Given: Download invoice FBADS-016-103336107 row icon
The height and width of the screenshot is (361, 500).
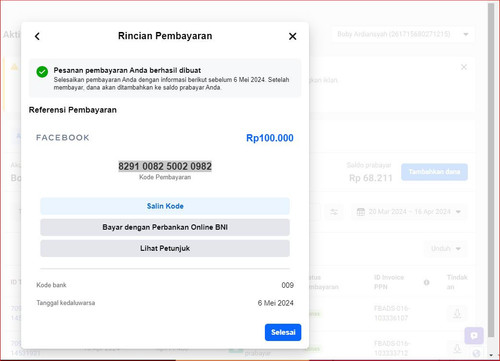Looking at the screenshot, I should [x=457, y=313].
